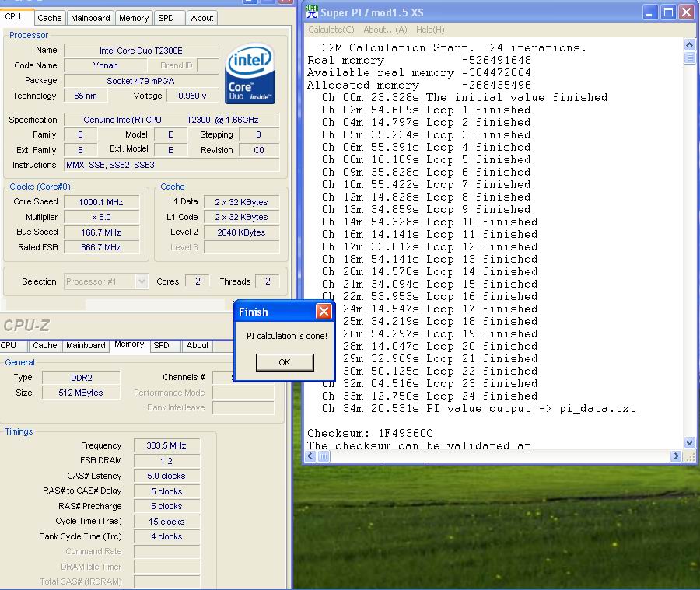Click the PI value output pi_data.txt line

(x=479, y=408)
